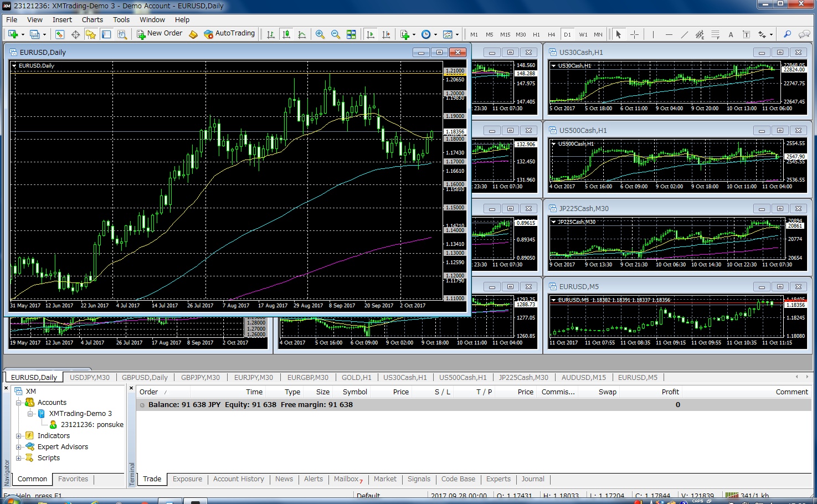Toggle the AutoTrading button
The width and height of the screenshot is (817, 504).
pos(229,34)
